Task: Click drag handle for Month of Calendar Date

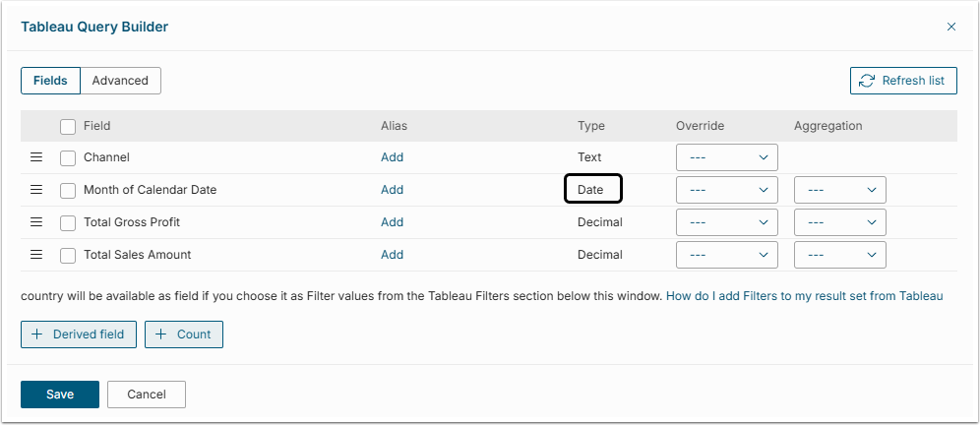Action: pos(36,190)
